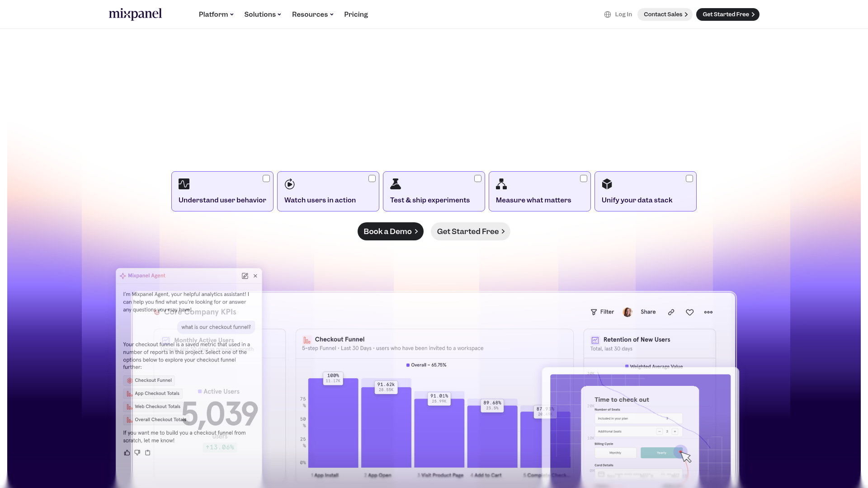Screen dimensions: 868x488
Task: Click the Checkout Funnel card title
Action: pyautogui.click(x=340, y=339)
